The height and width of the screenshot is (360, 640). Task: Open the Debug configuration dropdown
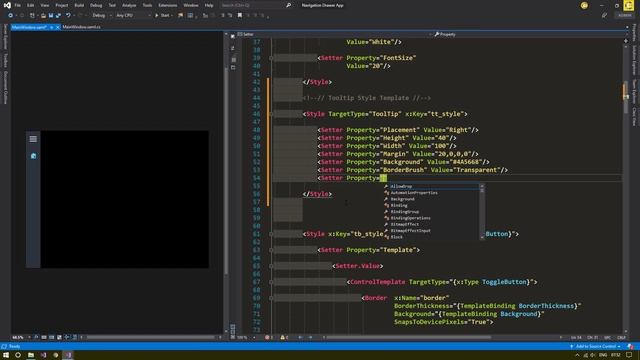(102, 16)
